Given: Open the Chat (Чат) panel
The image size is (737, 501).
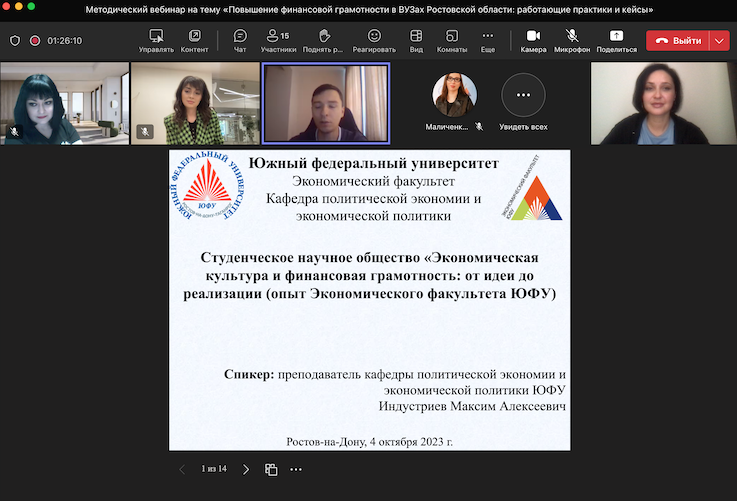Looking at the screenshot, I should (x=240, y=41).
